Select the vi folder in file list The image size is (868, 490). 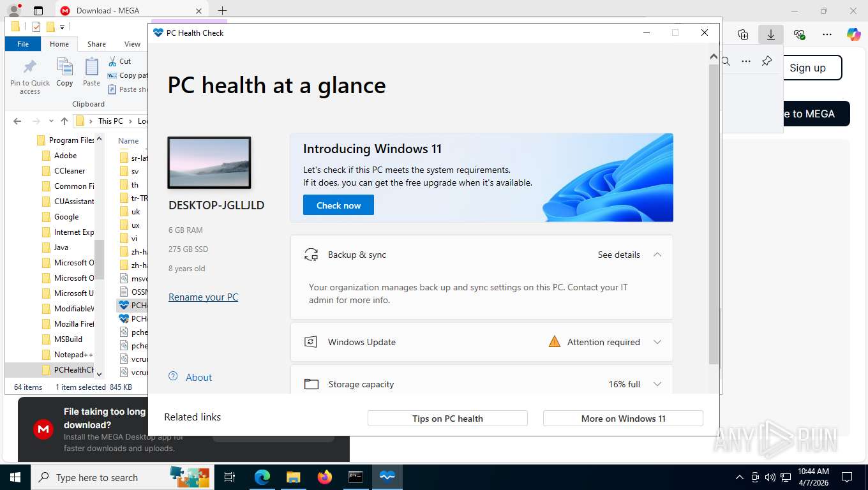point(134,238)
